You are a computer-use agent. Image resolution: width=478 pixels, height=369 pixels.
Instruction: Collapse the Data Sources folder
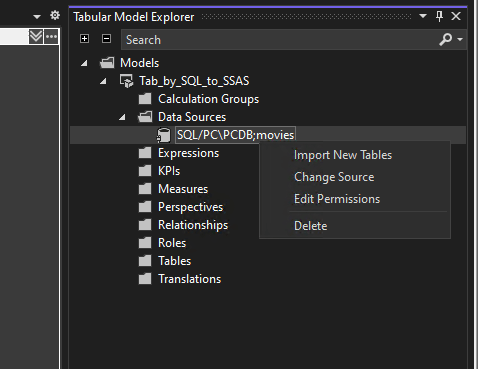click(122, 117)
